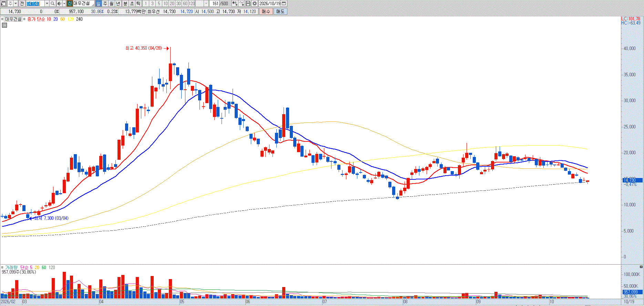Select the 년 yearly chart period
Viewport: 644px width, 306px height.
118,3
